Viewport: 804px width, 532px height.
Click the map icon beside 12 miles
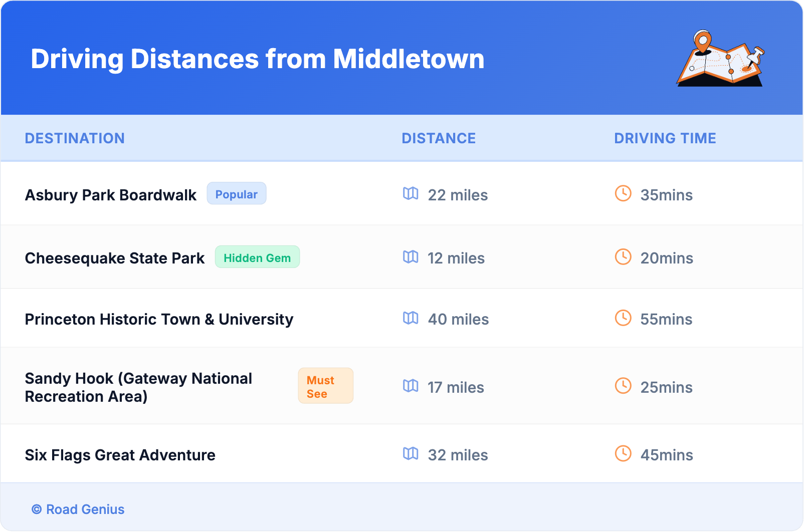[411, 257]
